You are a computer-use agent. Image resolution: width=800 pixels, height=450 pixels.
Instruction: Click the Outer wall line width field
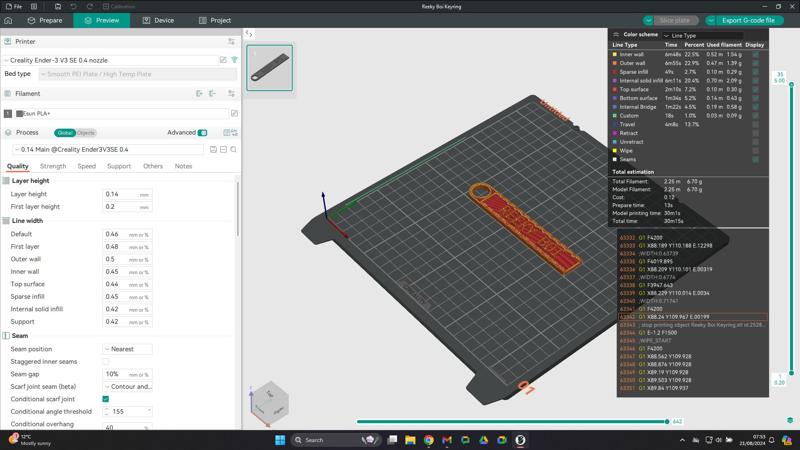coord(127,259)
